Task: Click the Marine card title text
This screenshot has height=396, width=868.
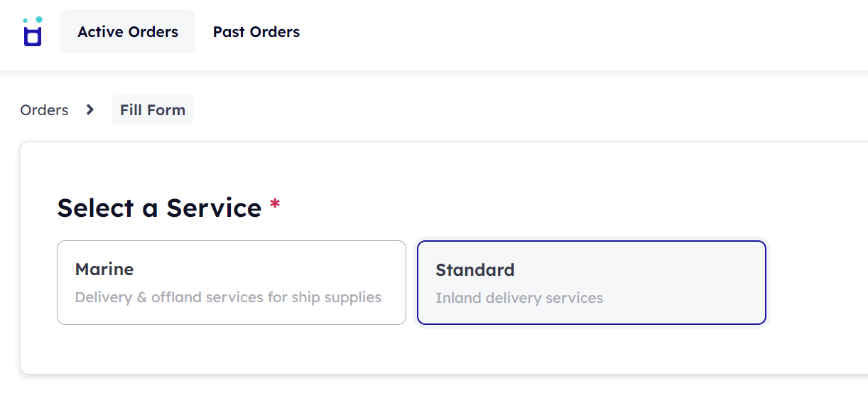Action: [x=104, y=269]
